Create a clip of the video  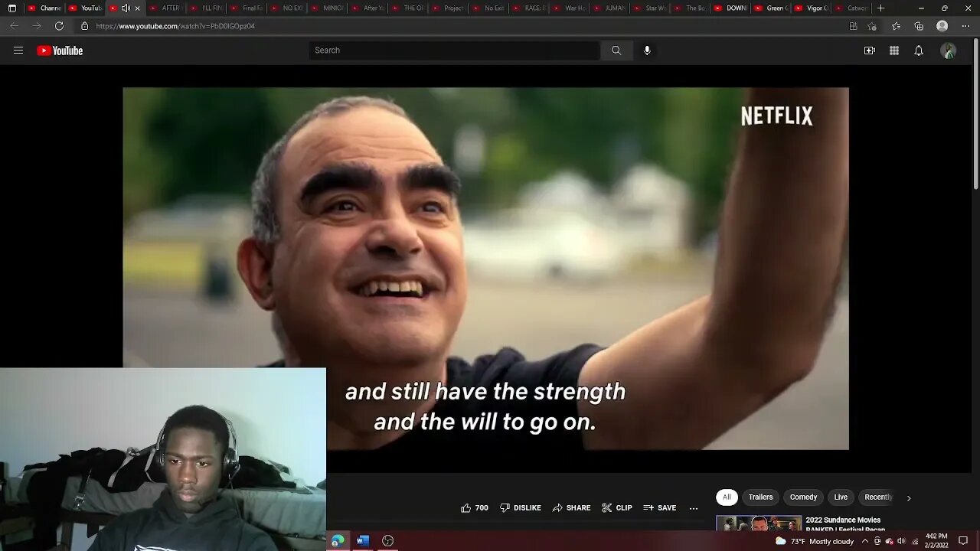(x=617, y=508)
